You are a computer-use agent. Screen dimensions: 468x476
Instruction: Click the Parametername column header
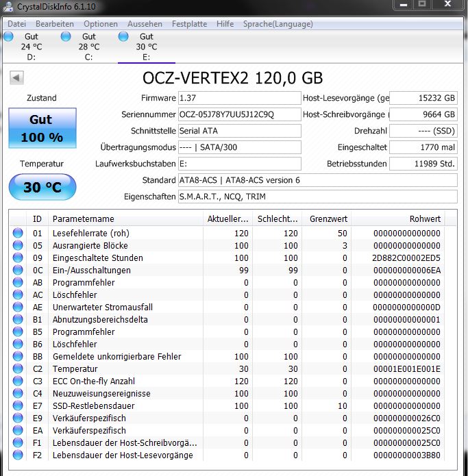[125, 218]
